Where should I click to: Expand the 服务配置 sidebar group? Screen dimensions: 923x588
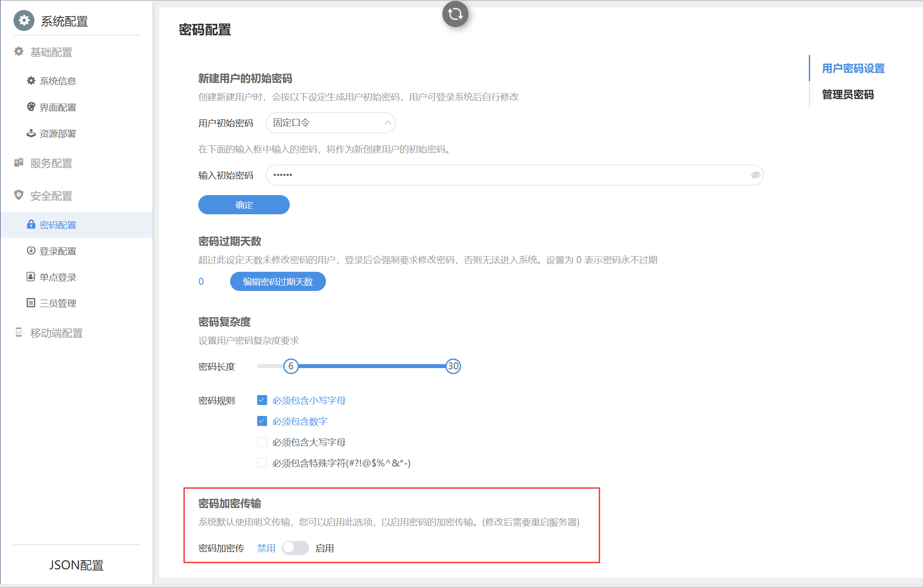[x=51, y=163]
